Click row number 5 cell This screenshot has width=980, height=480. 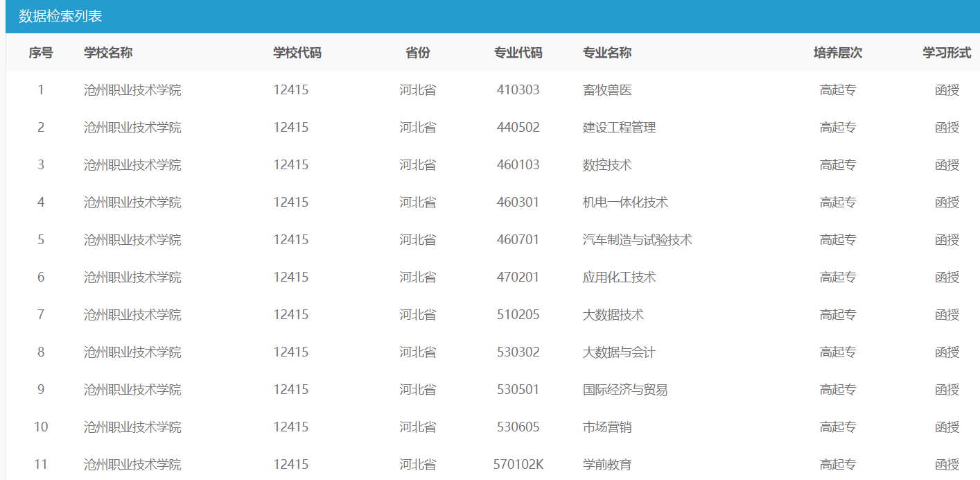41,240
